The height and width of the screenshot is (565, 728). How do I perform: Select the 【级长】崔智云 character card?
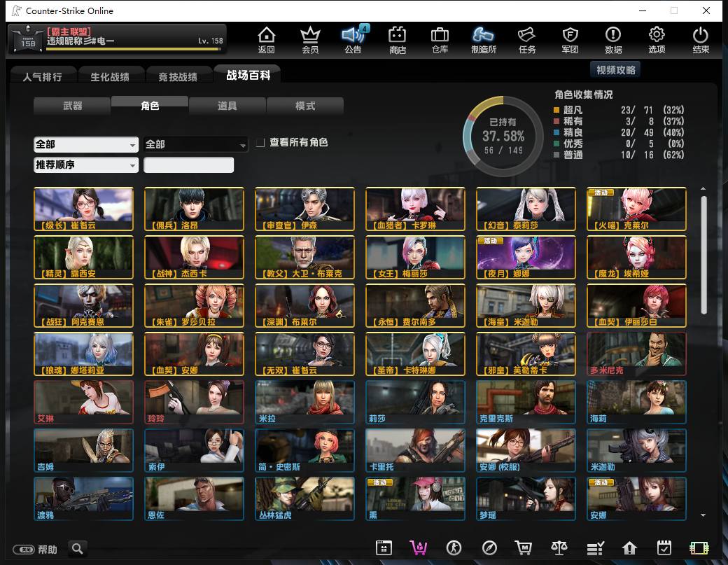[83, 209]
